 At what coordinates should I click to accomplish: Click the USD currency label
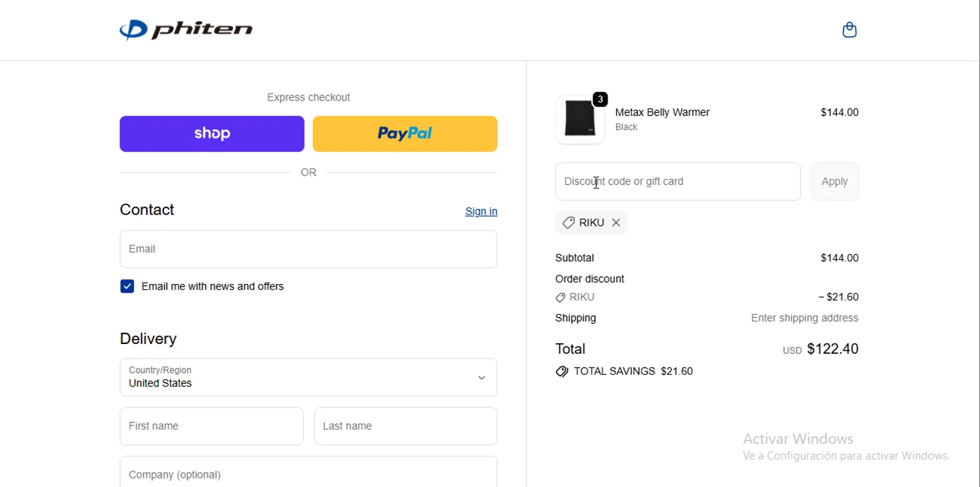[792, 351]
